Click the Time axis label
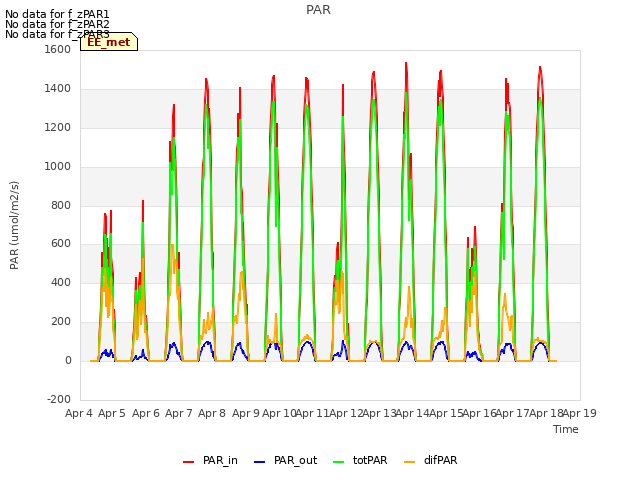The height and width of the screenshot is (480, 640). [x=566, y=429]
